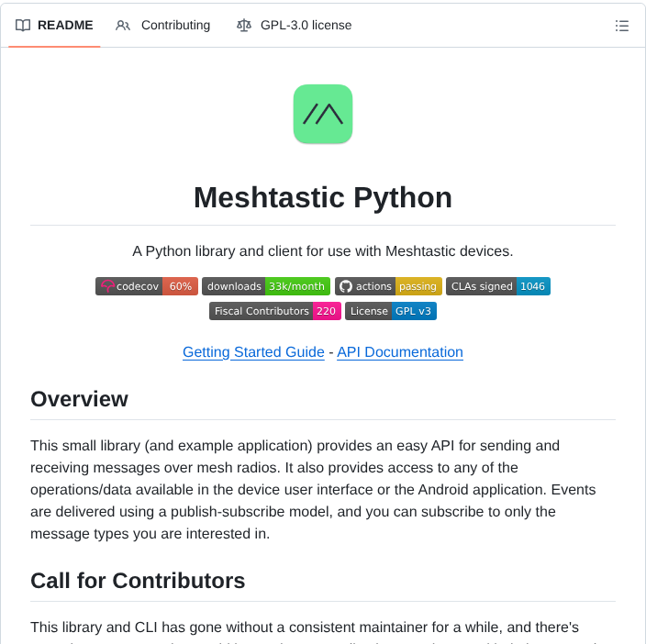Click the Fiscal Contributors 220 badge
Screen dimensions: 646x644
point(275,311)
